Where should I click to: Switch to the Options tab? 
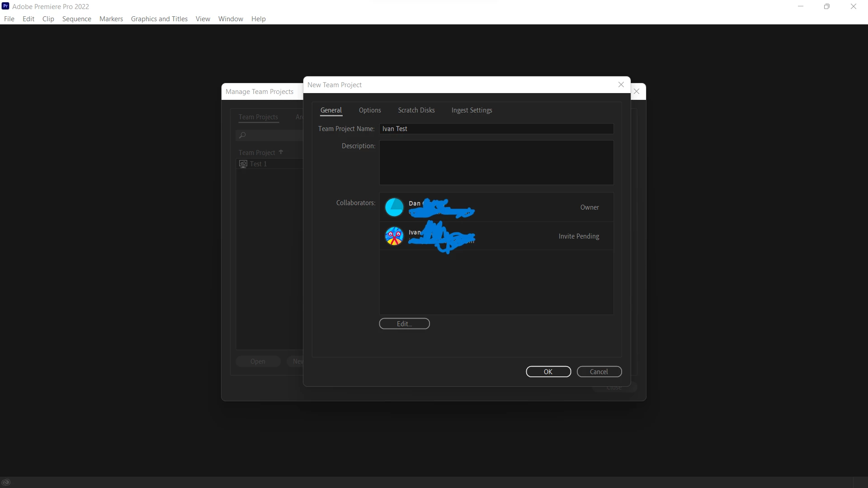pos(370,110)
